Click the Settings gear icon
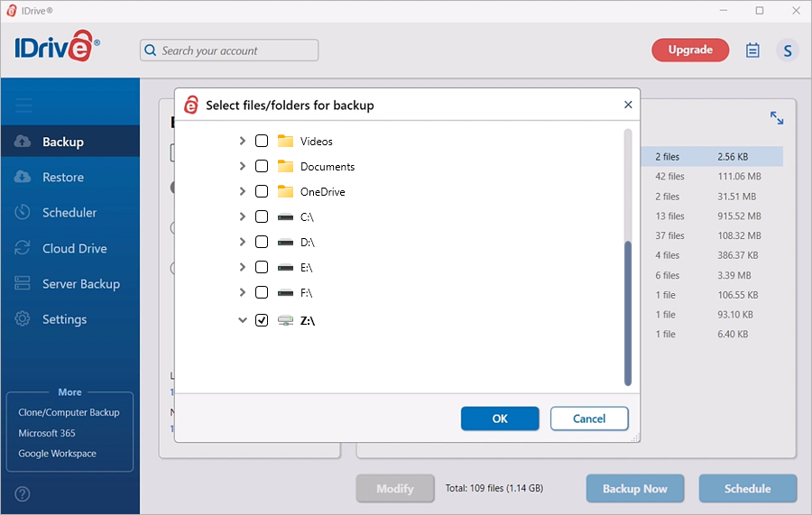Screen dimensions: 812x515 [x=23, y=319]
